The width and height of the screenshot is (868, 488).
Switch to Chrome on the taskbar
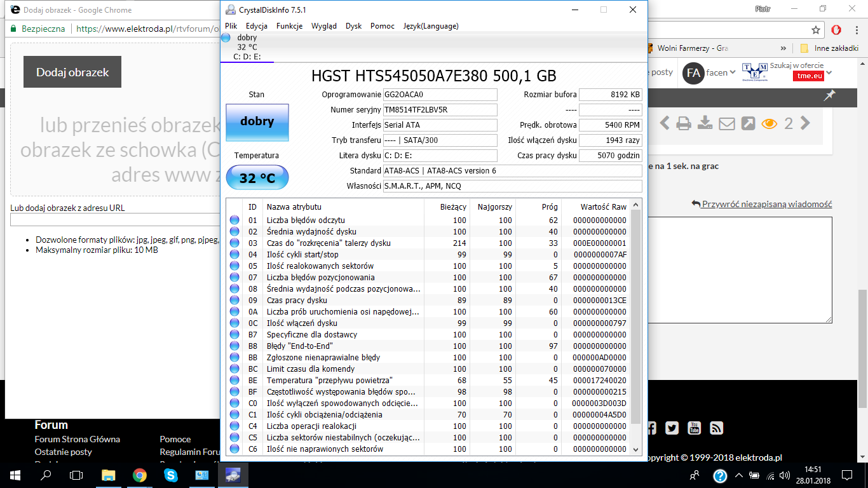(x=140, y=475)
